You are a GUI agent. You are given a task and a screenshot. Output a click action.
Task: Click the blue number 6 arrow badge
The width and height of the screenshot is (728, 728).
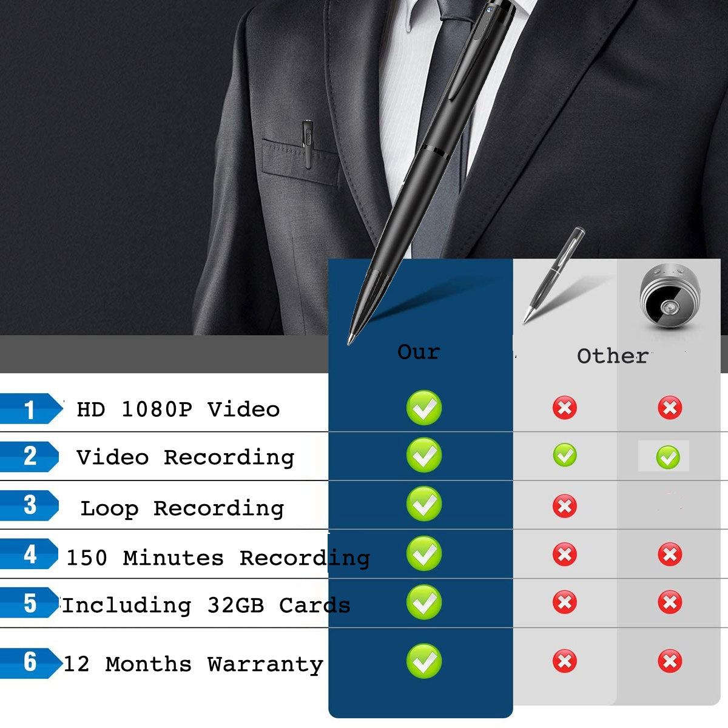point(32,662)
